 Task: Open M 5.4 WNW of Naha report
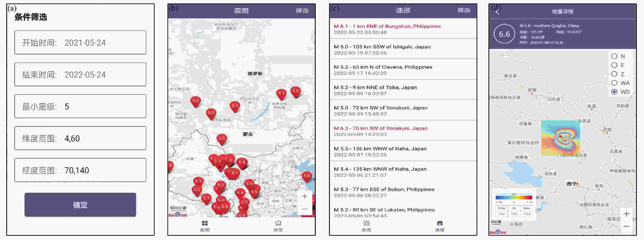(x=403, y=172)
